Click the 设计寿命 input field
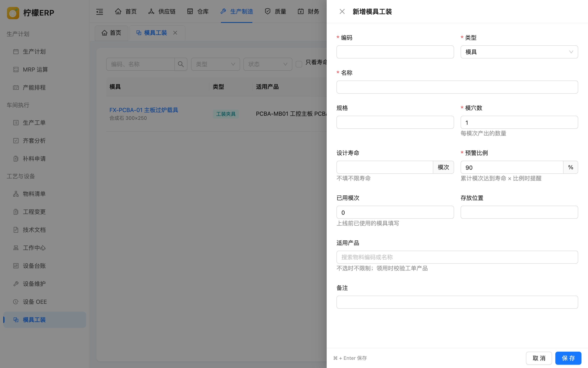Screen dimensions: 588x368 pos(385,167)
